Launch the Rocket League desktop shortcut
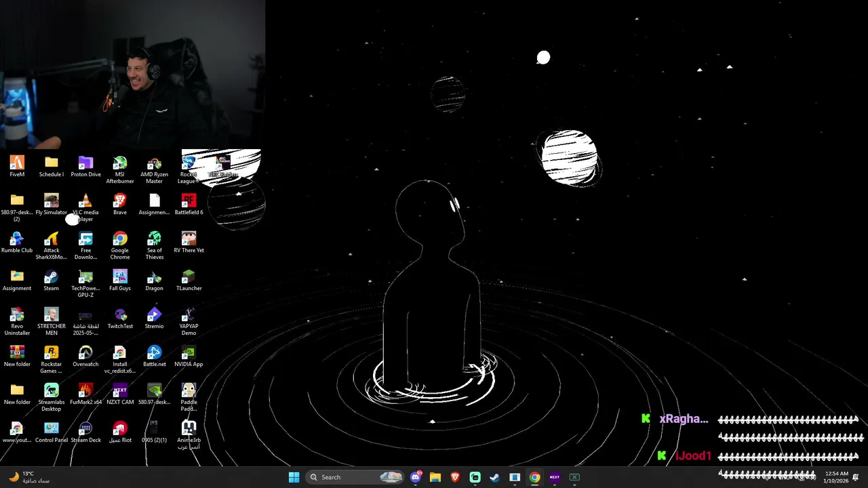 pos(189,170)
